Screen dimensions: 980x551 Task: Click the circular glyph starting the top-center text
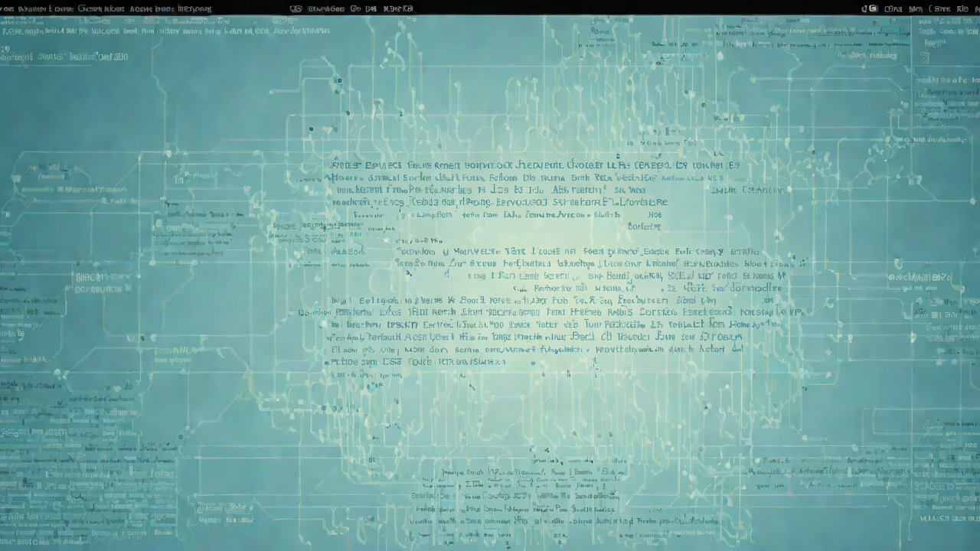point(296,8)
